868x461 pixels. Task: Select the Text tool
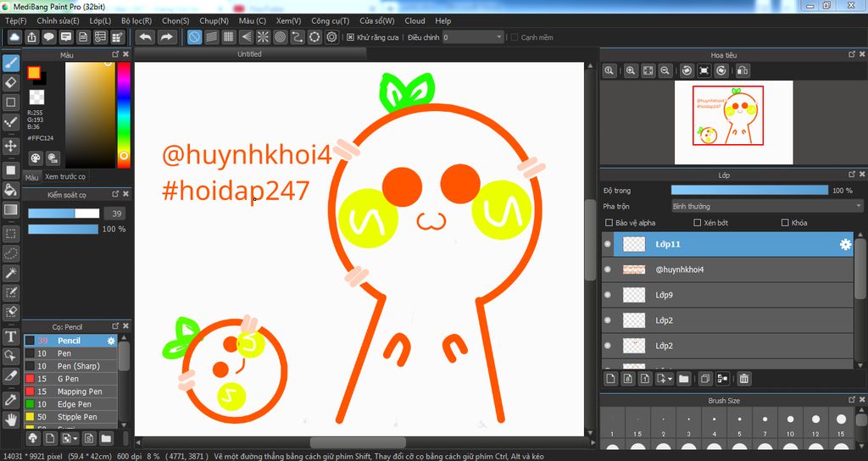pos(10,336)
